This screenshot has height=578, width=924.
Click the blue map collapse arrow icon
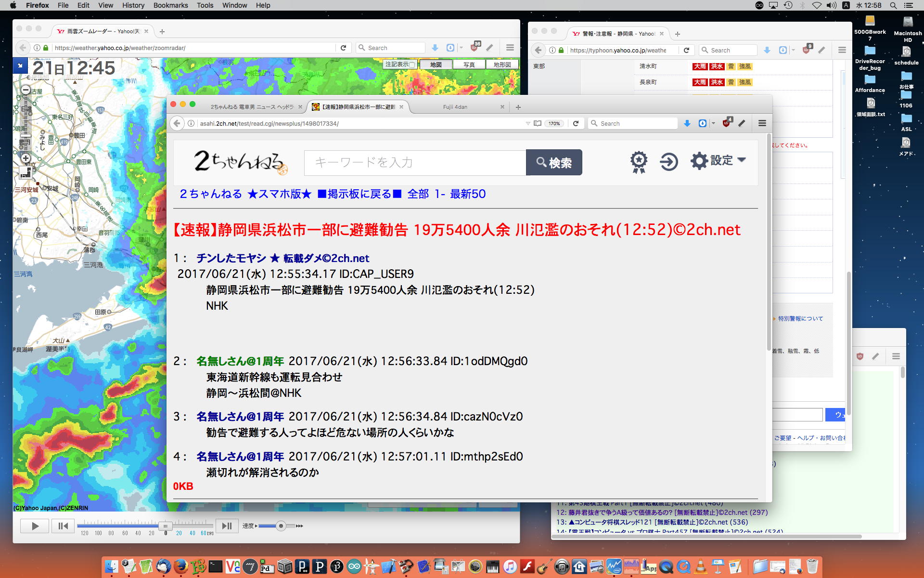click(x=20, y=66)
